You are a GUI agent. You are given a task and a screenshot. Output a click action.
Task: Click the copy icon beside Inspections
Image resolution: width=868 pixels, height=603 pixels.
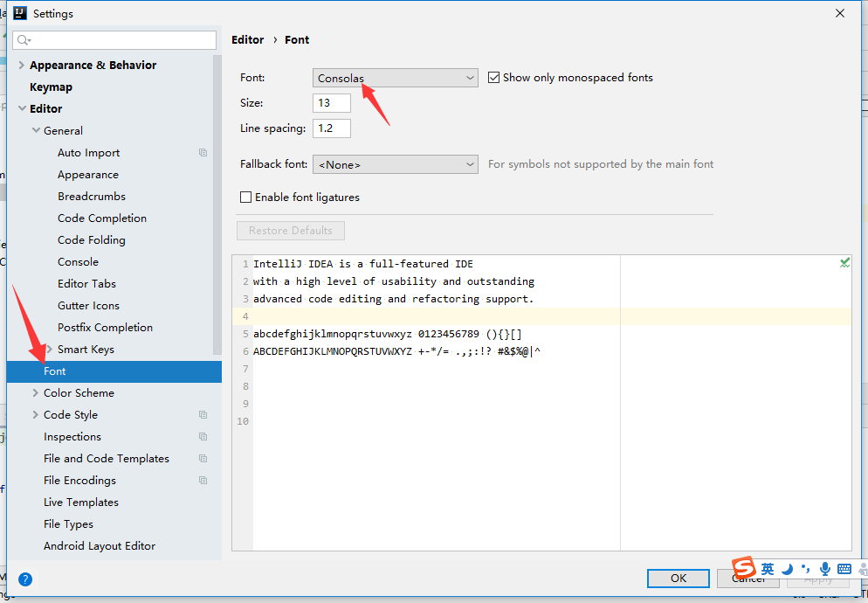click(203, 437)
